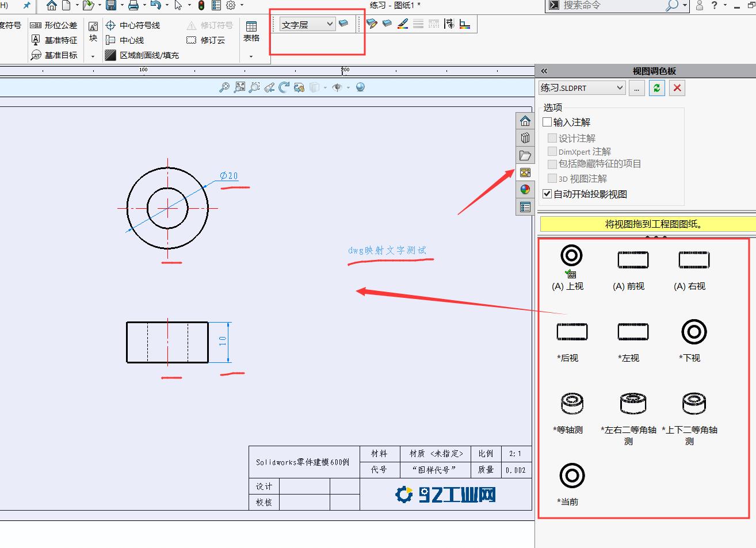
Task: Select the (A)前视 view thumbnail
Action: coord(633,260)
